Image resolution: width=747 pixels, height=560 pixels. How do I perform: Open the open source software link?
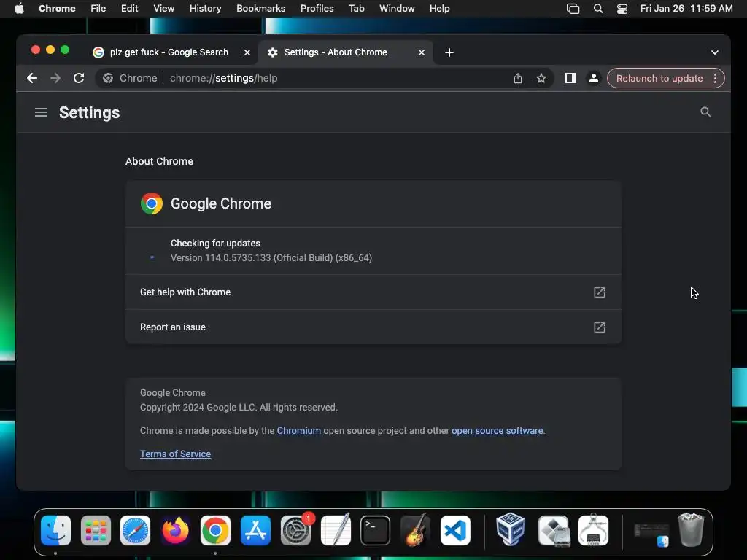(x=498, y=430)
